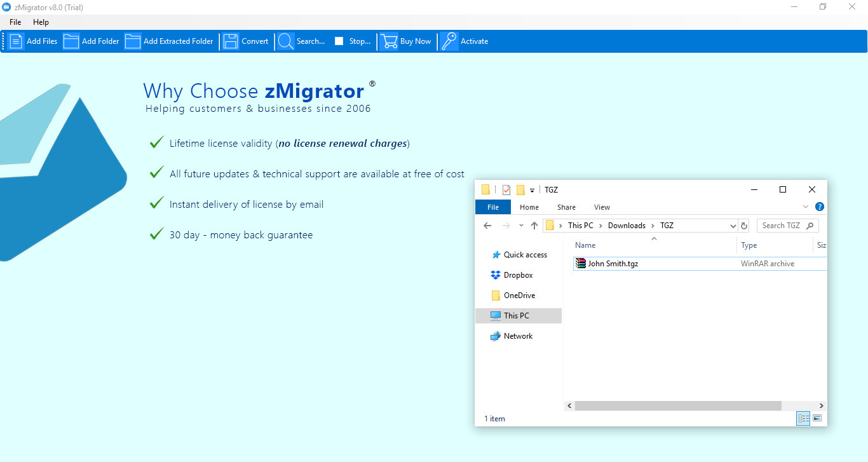Click the Quick access star icon
Image resolution: width=868 pixels, height=462 pixels.
tap(496, 255)
